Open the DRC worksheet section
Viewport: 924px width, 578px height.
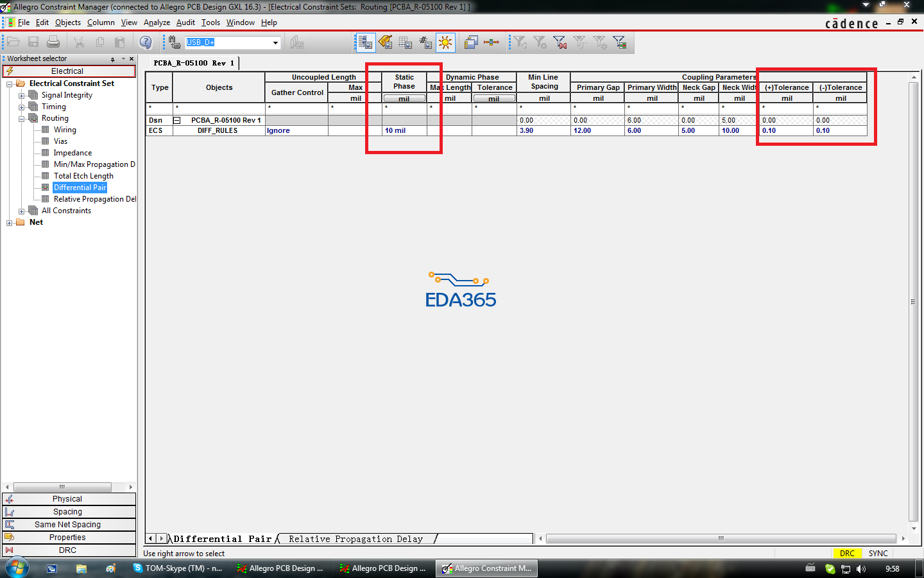click(69, 550)
